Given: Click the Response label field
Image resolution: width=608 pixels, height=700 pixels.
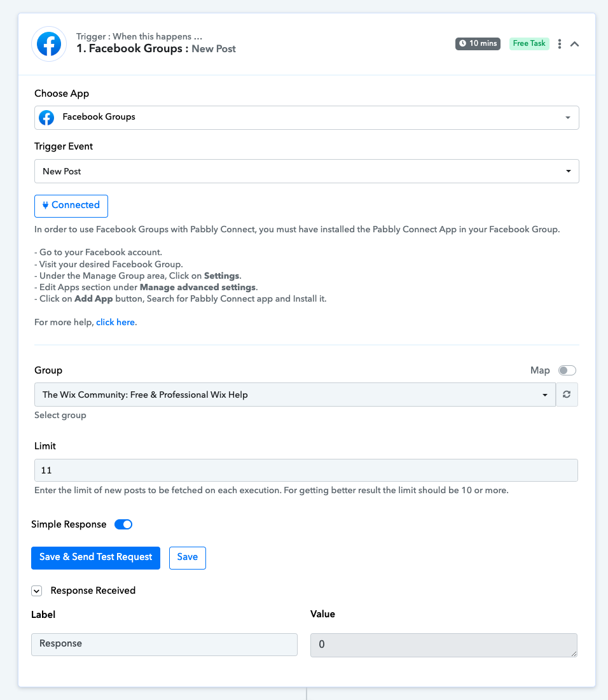Looking at the screenshot, I should click(164, 645).
